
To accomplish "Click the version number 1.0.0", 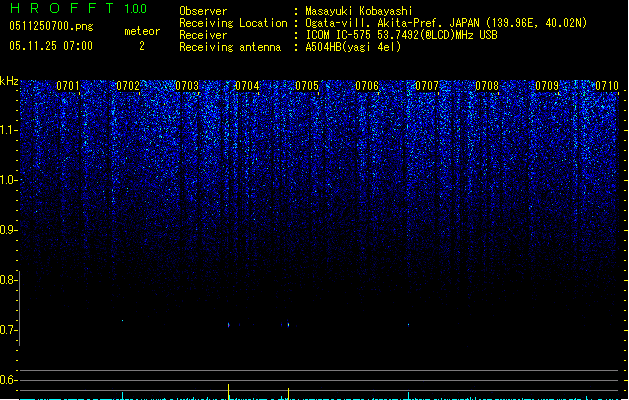I will (x=135, y=9).
